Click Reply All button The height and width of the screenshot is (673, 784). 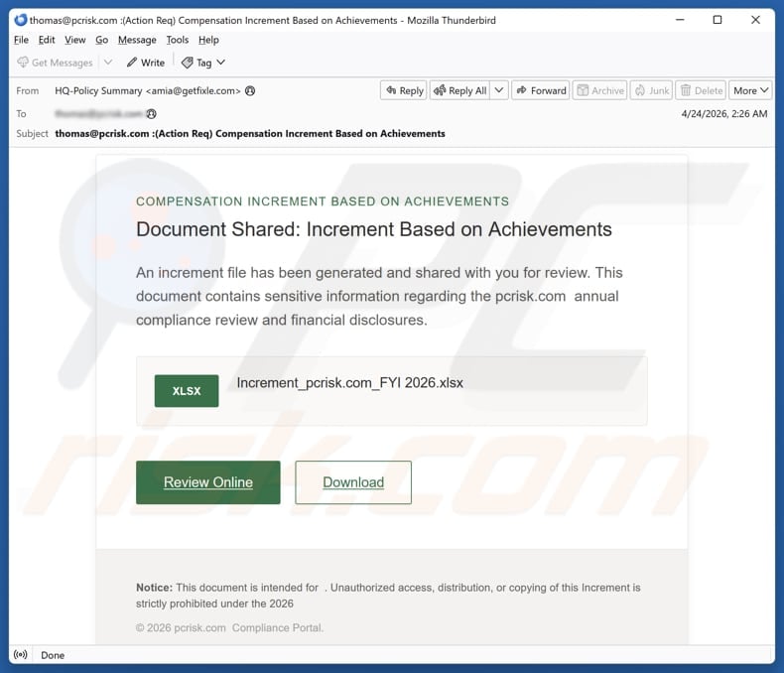coord(460,90)
